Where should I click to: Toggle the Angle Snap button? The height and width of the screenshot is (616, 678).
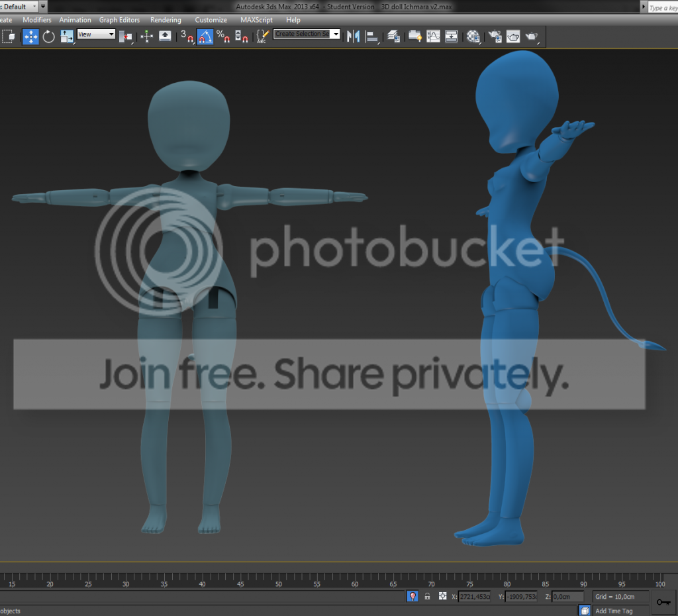205,36
